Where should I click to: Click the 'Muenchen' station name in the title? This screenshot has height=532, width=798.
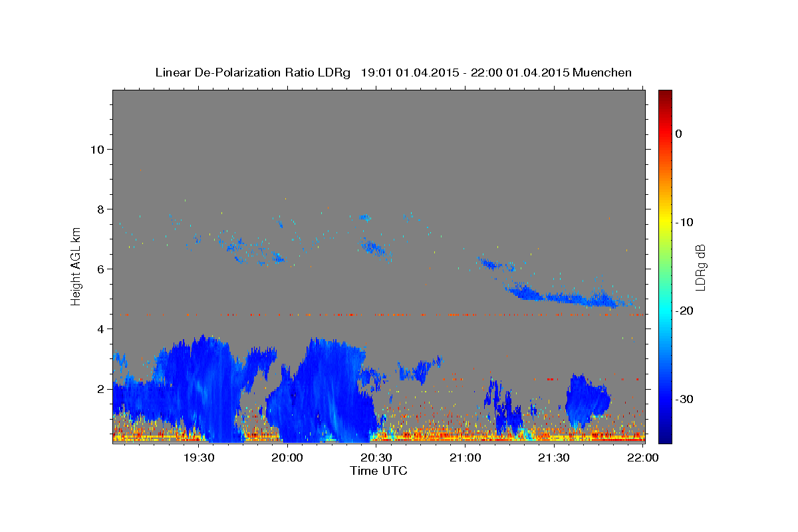[602, 72]
